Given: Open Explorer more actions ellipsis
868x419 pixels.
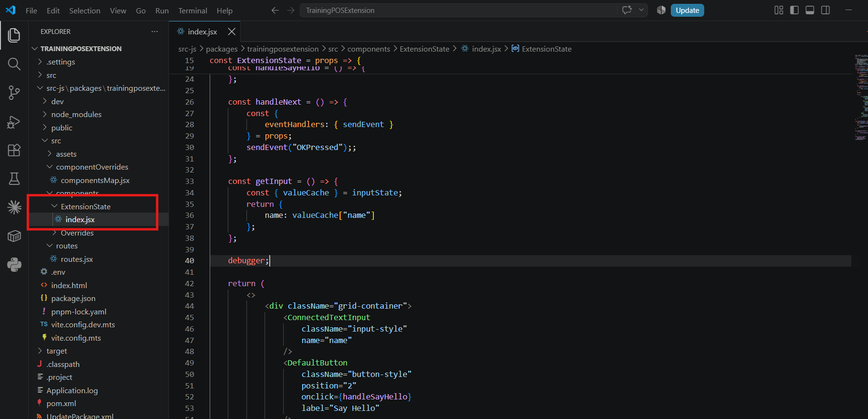Looking at the screenshot, I should [x=154, y=32].
